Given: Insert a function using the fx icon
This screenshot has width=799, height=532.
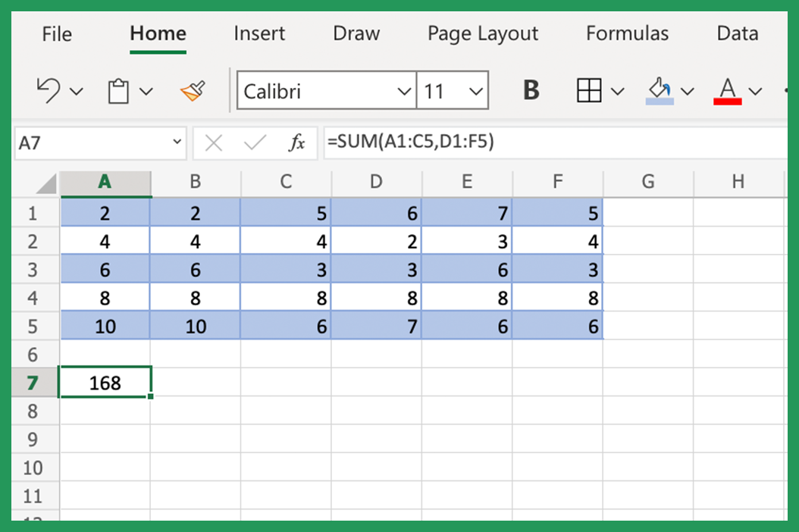Looking at the screenshot, I should tap(298, 143).
